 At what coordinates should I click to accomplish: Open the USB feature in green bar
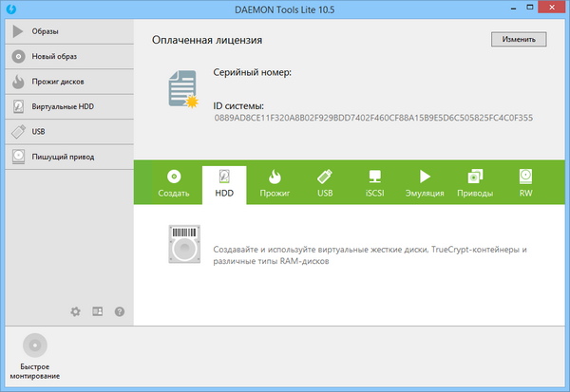325,183
